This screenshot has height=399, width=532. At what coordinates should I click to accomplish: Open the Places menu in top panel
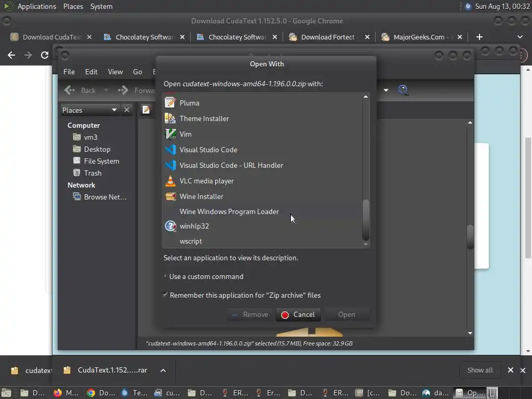tap(73, 6)
